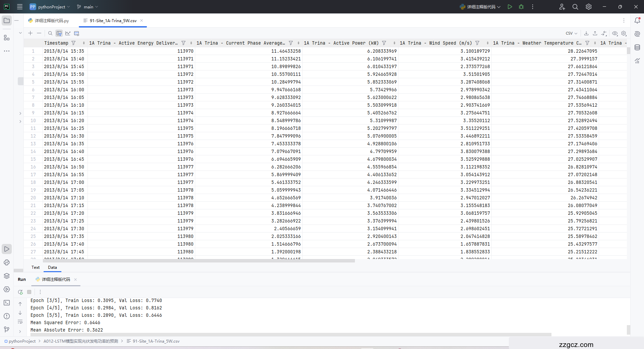Enable soft-wrap in the Run console
This screenshot has height=349, width=644.
[20, 321]
